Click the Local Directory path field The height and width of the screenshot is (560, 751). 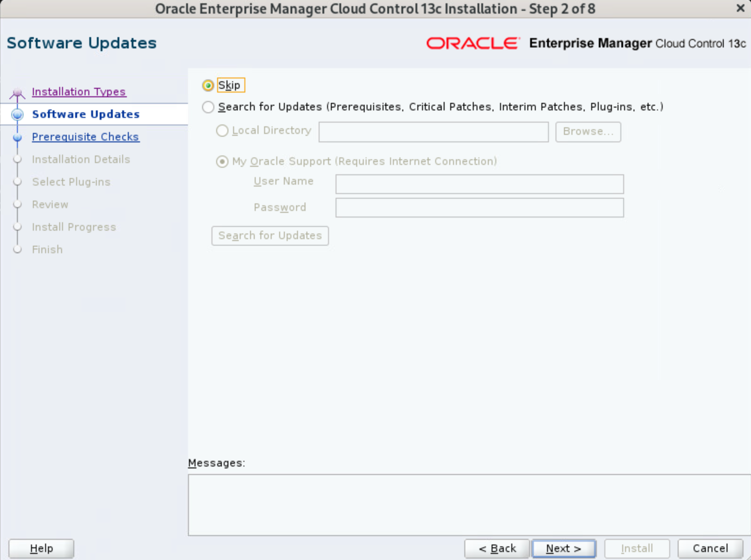(x=433, y=132)
